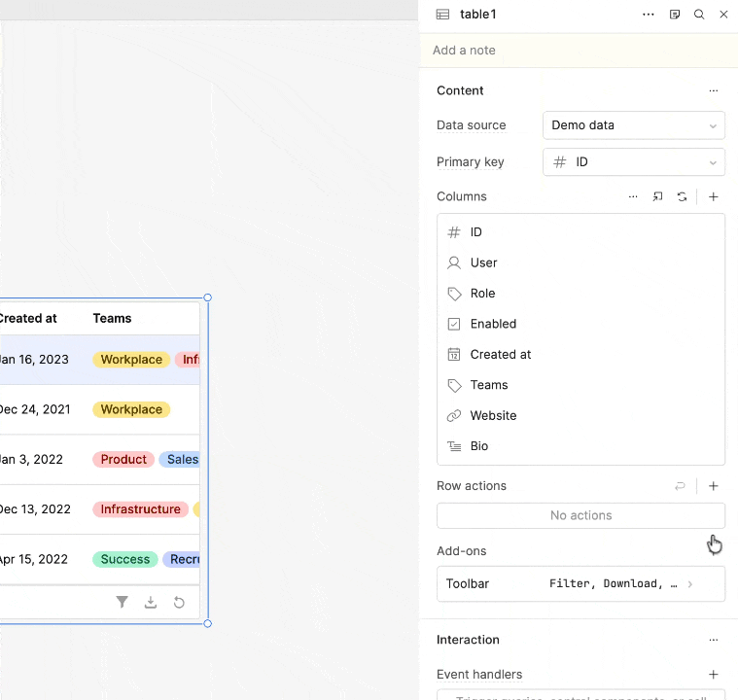Click the Created at table column header
Screen dimensions: 738x700
pyautogui.click(x=28, y=319)
